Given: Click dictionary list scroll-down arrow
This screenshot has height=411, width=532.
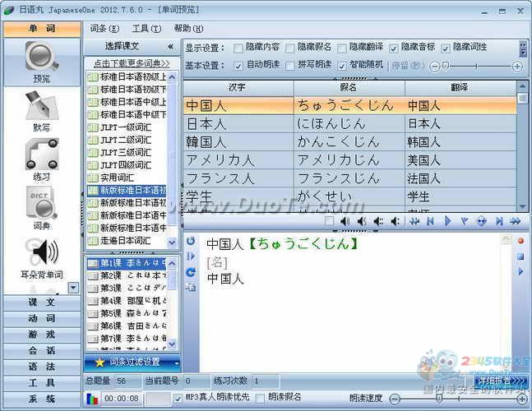Looking at the screenshot, I should [x=172, y=242].
